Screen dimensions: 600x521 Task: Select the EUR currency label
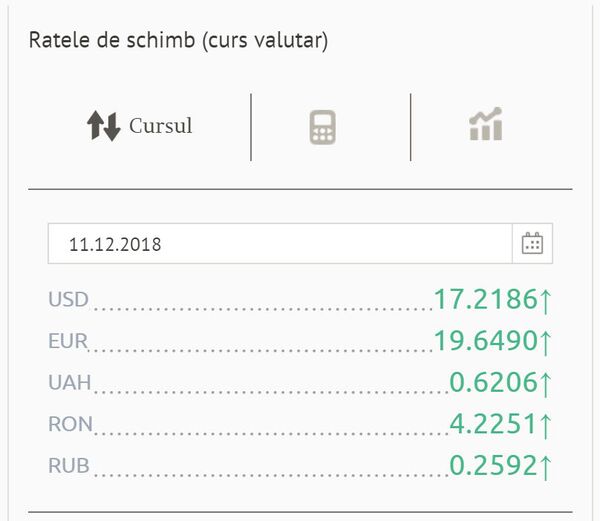(68, 341)
